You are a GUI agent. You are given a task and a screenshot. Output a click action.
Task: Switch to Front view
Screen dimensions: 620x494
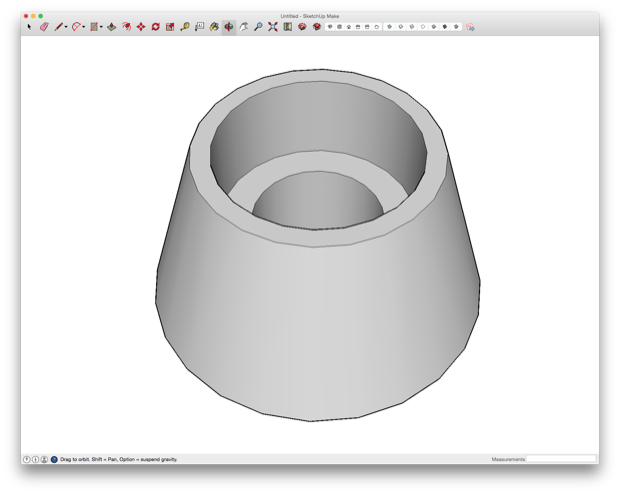[349, 27]
